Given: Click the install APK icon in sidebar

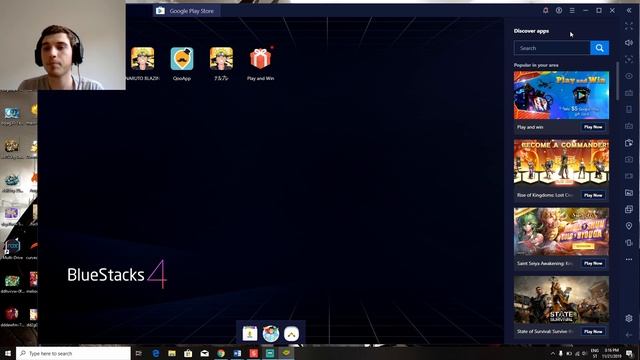Looking at the screenshot, I should coord(629,142).
